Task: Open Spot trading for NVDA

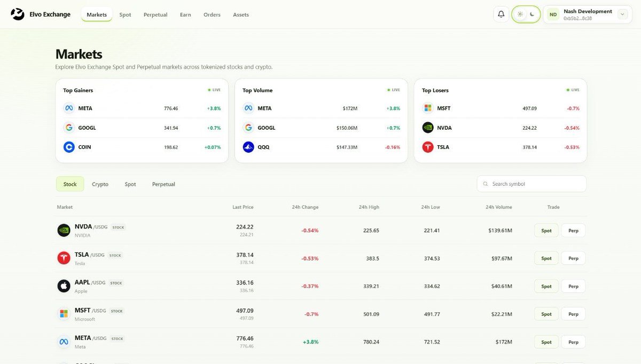Action: click(x=546, y=230)
